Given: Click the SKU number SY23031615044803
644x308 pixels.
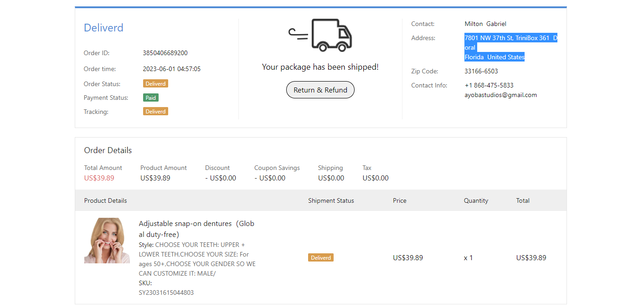Looking at the screenshot, I should (x=166, y=293).
